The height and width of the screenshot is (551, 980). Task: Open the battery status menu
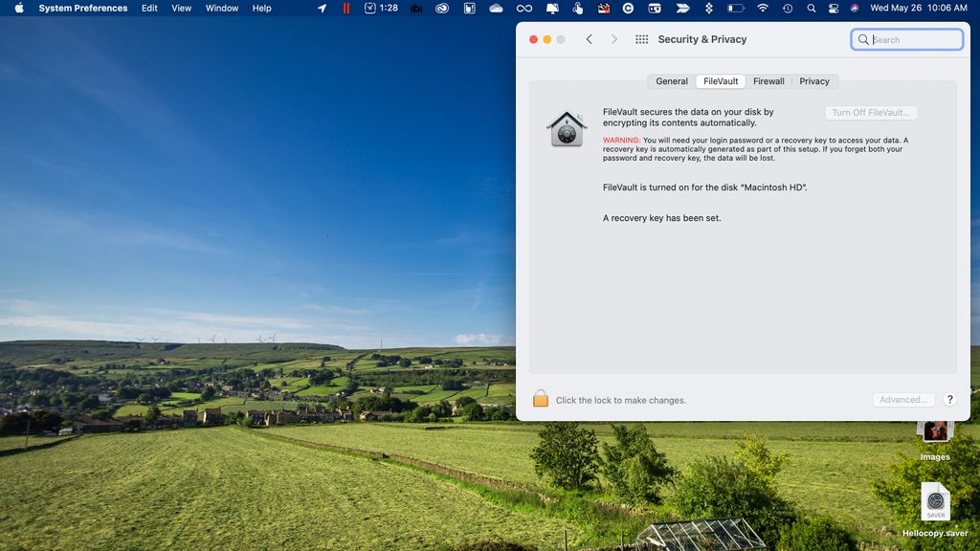[736, 8]
